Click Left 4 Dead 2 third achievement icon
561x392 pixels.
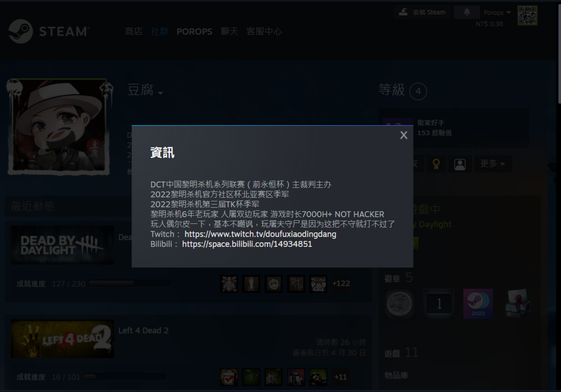click(x=274, y=377)
